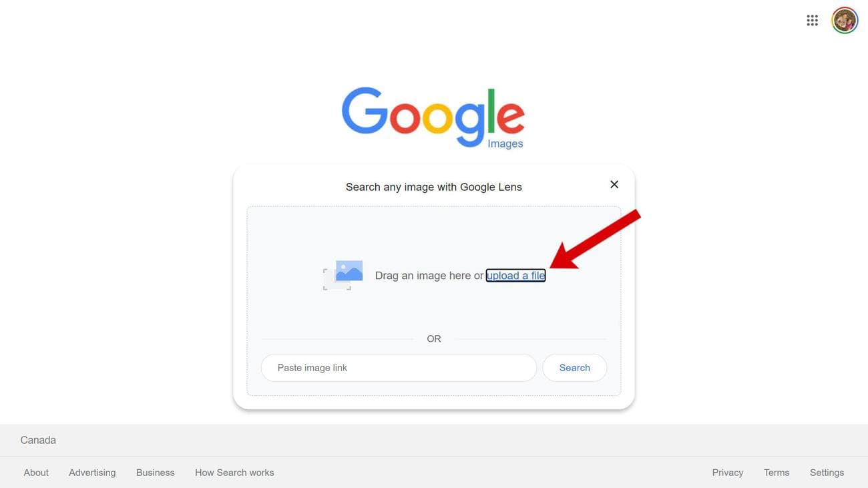Screen dimensions: 868x488
Task: Open the Business footer link
Action: pos(155,473)
